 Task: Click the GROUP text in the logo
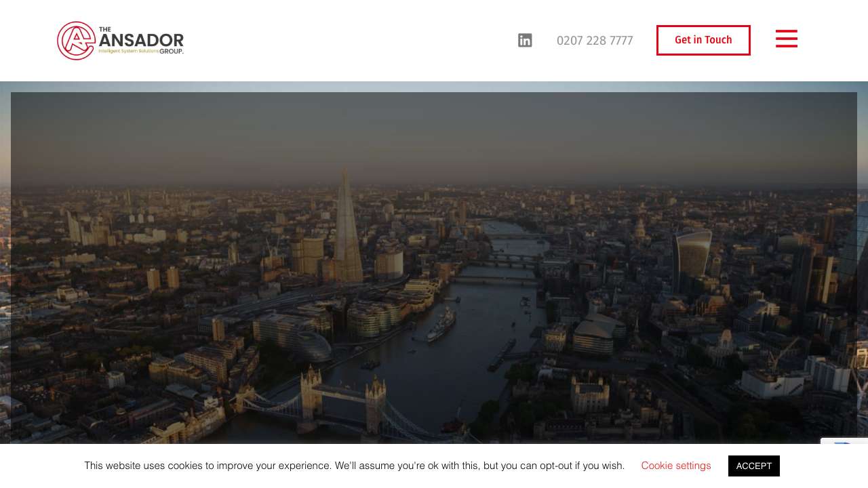[x=171, y=51]
